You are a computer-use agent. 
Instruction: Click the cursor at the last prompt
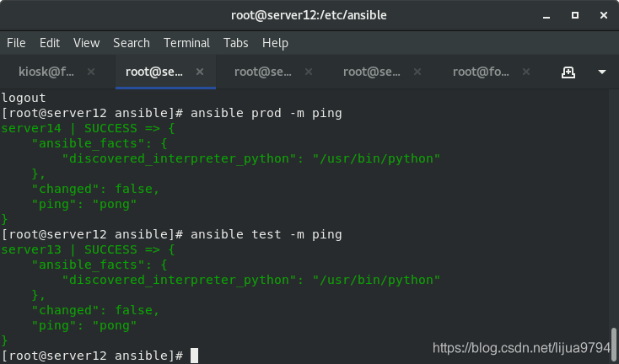[194, 356]
